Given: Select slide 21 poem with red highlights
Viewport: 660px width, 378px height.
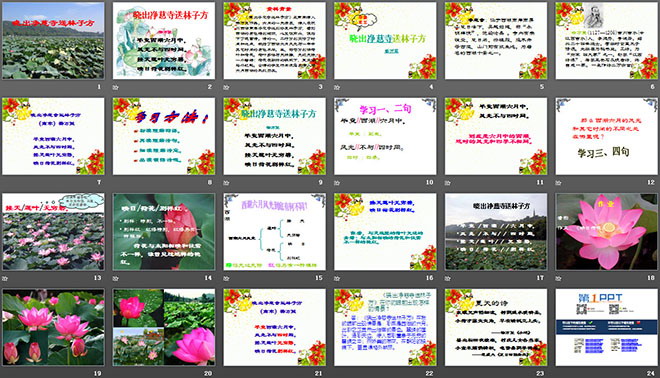Looking at the screenshot, I should 274,327.
